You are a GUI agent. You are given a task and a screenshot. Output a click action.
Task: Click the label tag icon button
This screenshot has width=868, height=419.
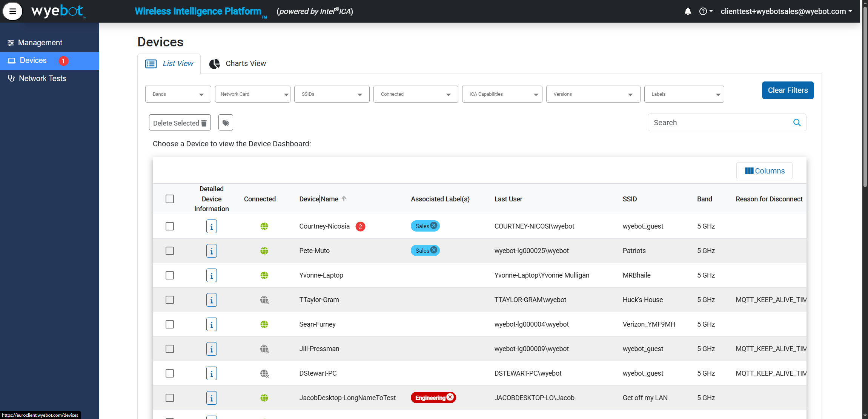[x=226, y=123]
